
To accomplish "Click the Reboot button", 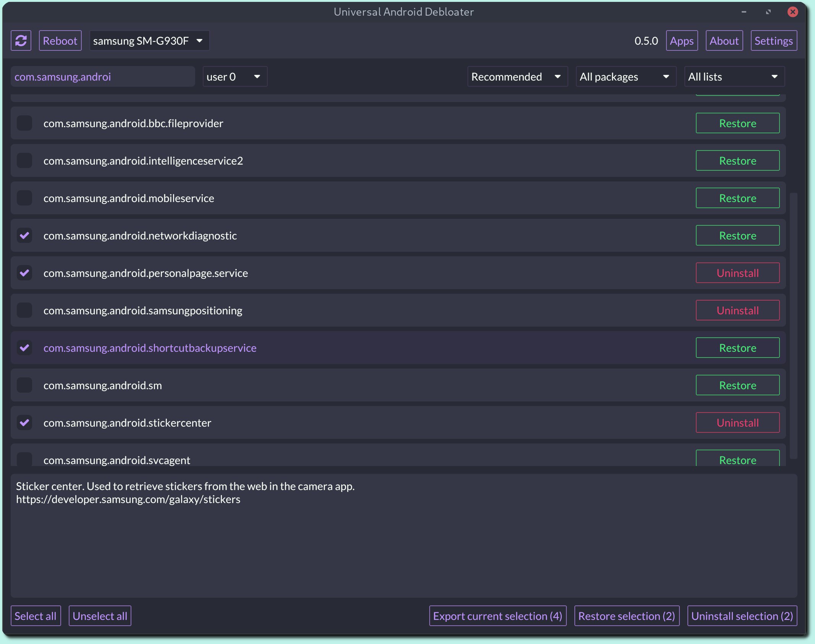I will coord(60,40).
